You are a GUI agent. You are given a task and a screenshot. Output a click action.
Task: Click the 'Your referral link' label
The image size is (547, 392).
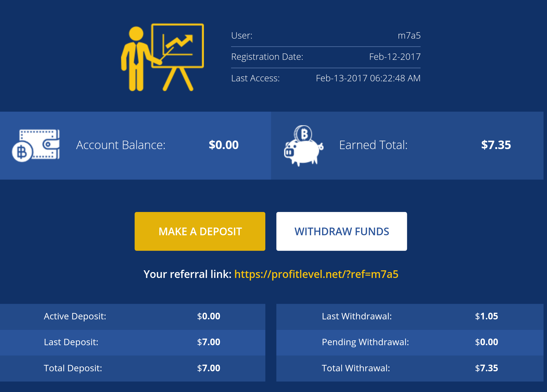point(187,274)
